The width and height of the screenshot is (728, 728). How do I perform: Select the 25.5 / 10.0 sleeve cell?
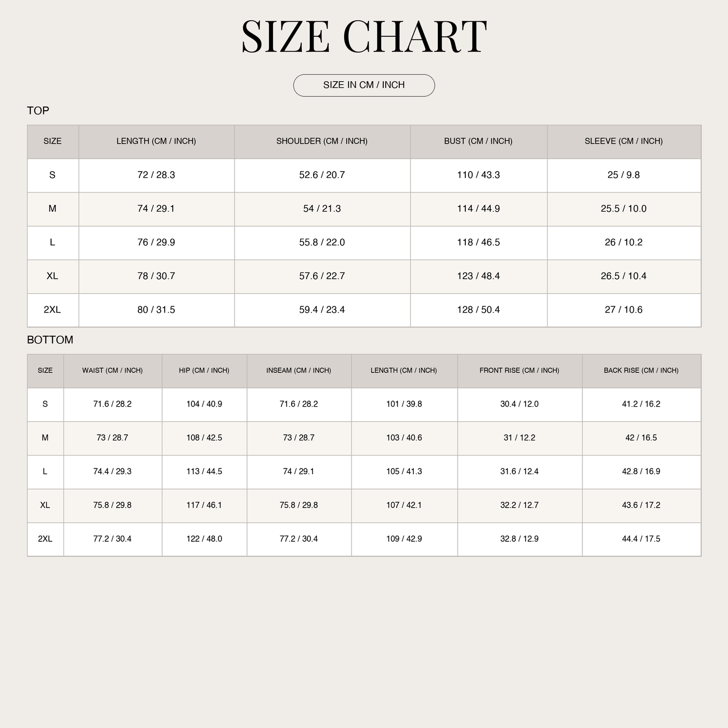(x=624, y=209)
